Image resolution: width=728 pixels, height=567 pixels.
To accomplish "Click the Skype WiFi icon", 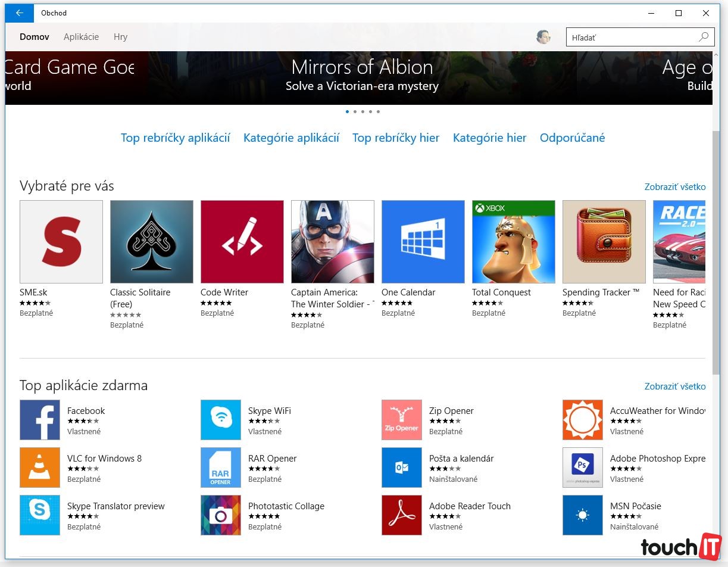I will click(221, 420).
